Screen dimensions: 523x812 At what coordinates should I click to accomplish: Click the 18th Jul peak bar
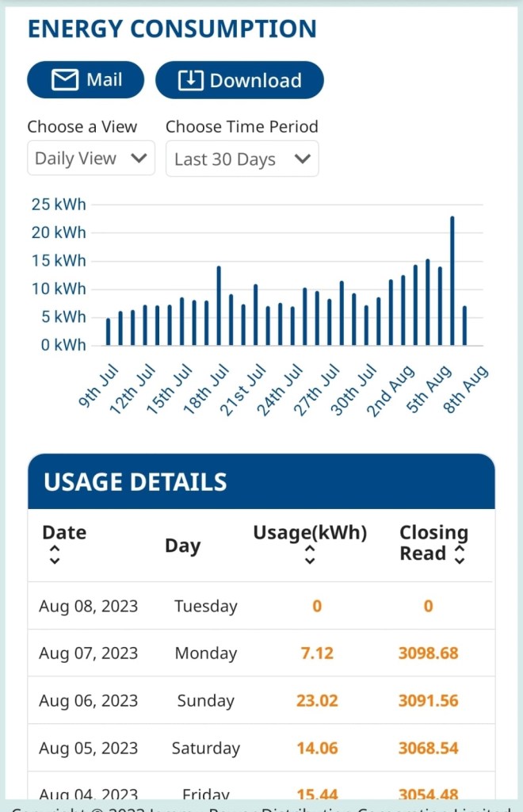coord(219,306)
